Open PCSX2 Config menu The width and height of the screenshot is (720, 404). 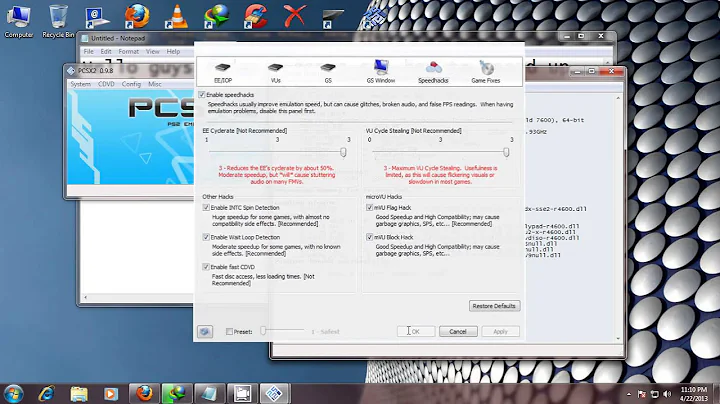pos(131,84)
